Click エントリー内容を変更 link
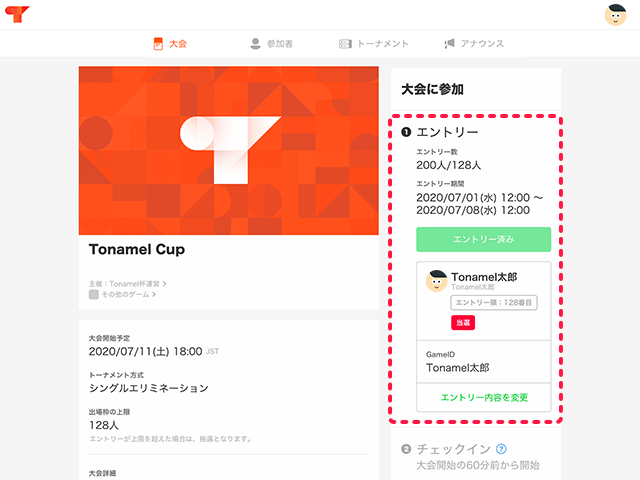Screen dimensions: 640x480 click(x=484, y=398)
